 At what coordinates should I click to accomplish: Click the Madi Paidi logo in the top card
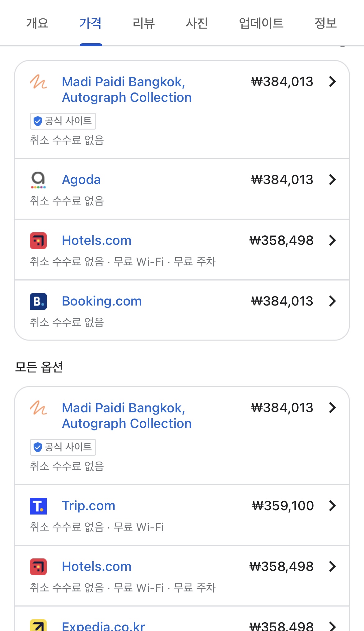click(38, 82)
